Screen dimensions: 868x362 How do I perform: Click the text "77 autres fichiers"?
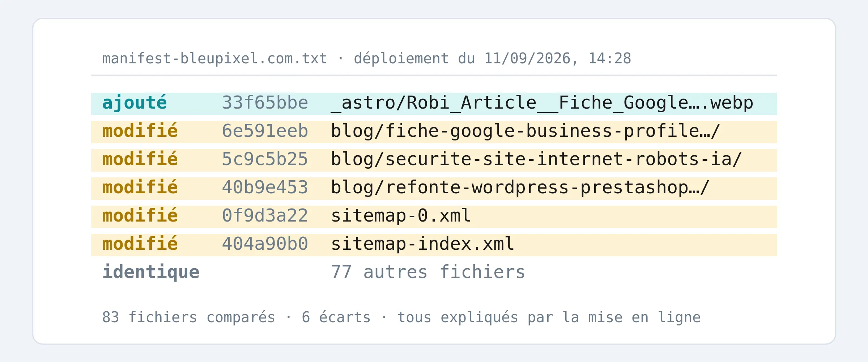tap(428, 272)
